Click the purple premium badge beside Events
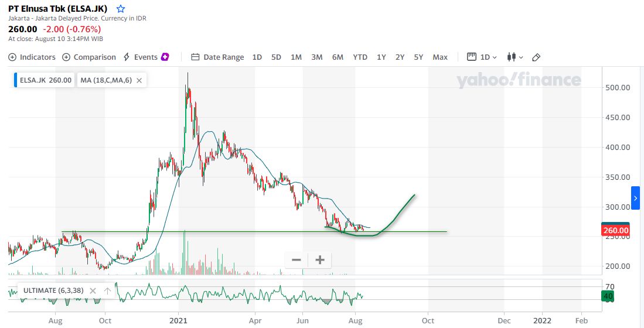The width and height of the screenshot is (644, 328). tap(165, 57)
